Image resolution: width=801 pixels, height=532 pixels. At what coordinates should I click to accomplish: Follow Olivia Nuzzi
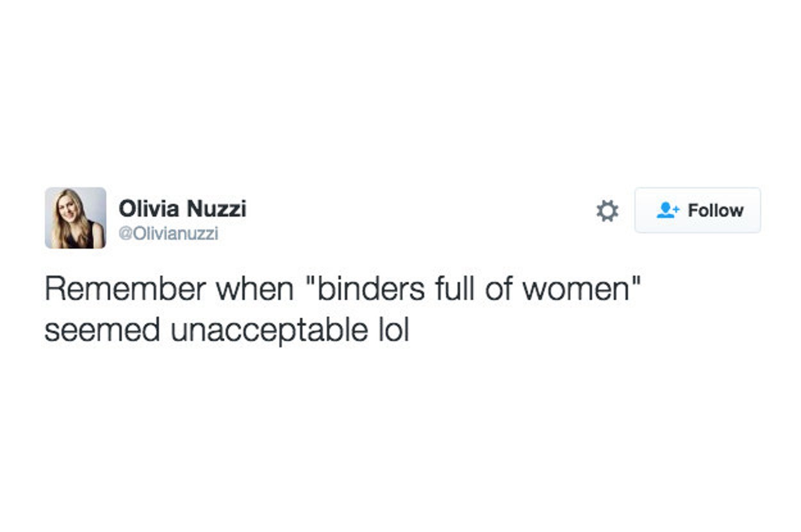697,210
